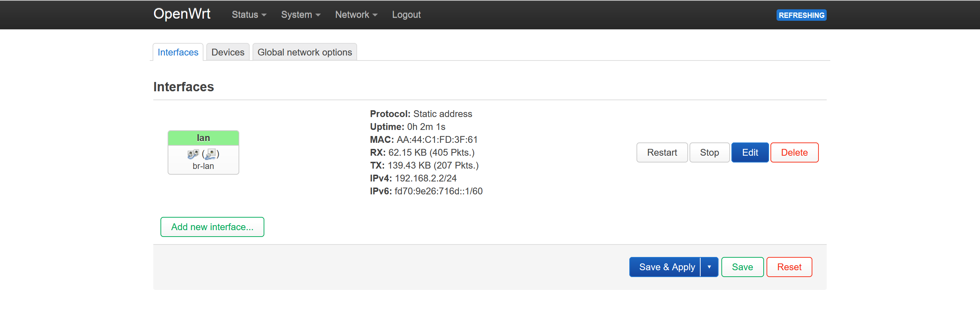Image resolution: width=980 pixels, height=325 pixels.
Task: Click Logout in the top navigation
Action: click(x=406, y=15)
